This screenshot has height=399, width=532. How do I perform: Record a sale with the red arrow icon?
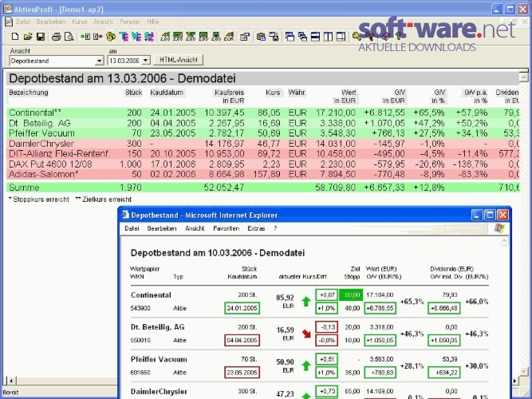click(98, 37)
